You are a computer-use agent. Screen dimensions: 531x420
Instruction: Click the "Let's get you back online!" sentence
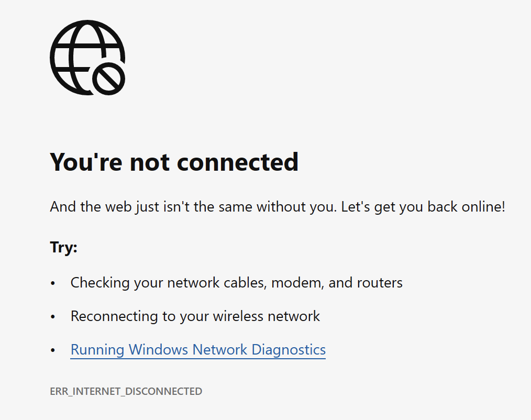pos(423,207)
